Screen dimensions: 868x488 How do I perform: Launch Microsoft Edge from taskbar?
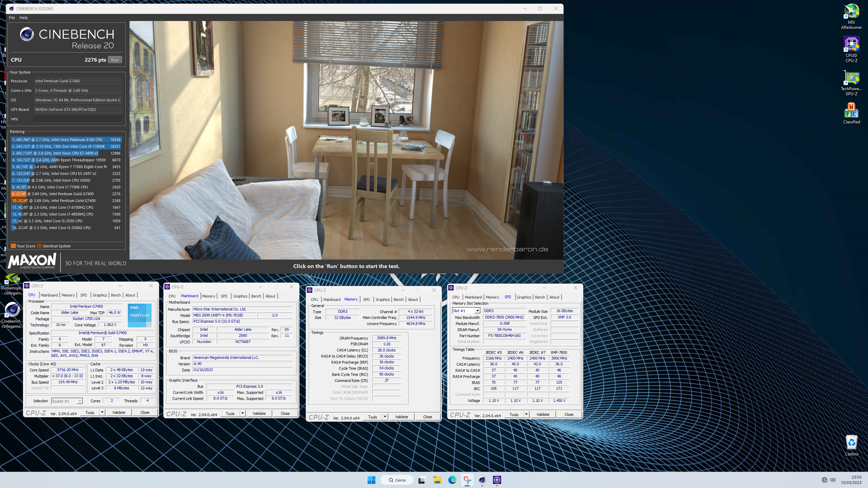[452, 480]
